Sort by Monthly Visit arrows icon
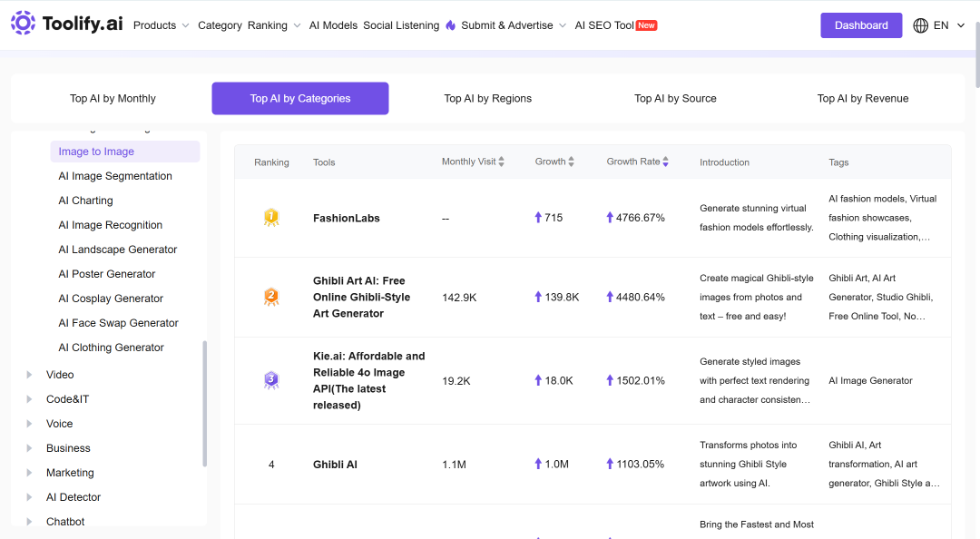Screen dimensions: 980x539 [501, 162]
